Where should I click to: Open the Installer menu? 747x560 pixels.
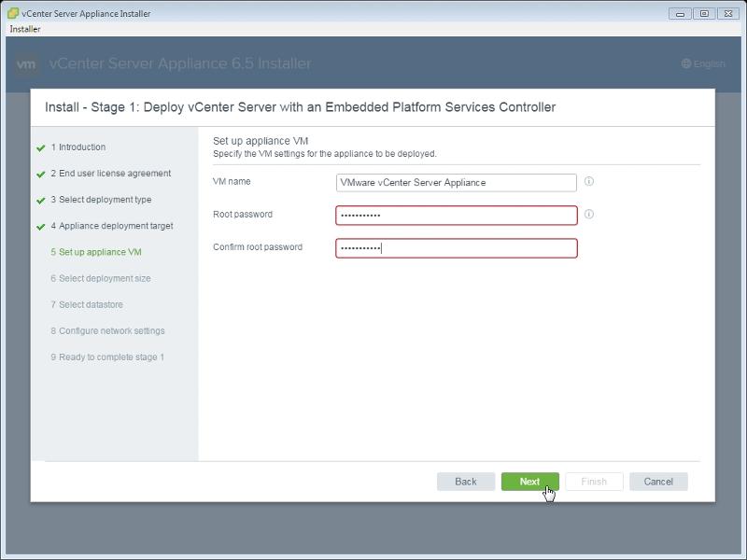(25, 29)
